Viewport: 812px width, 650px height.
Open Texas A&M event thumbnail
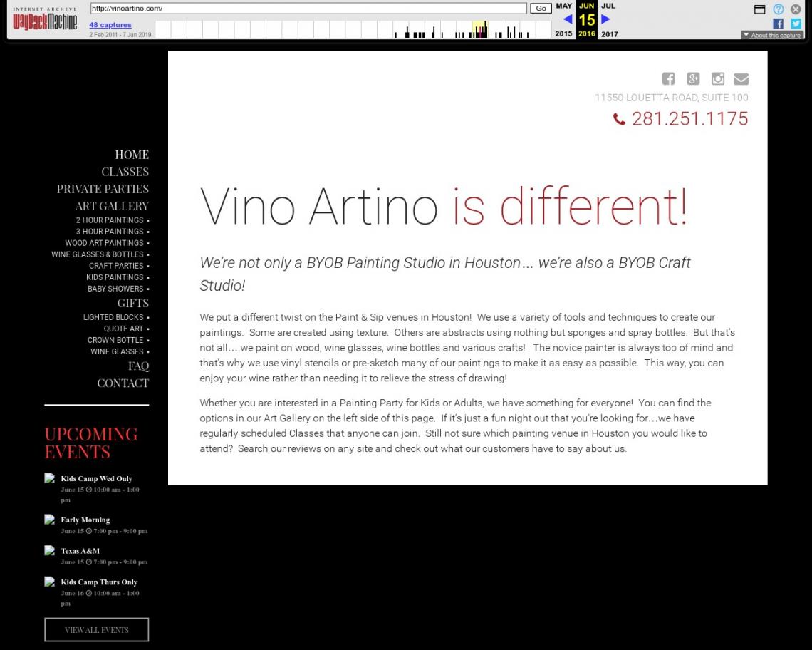click(50, 550)
